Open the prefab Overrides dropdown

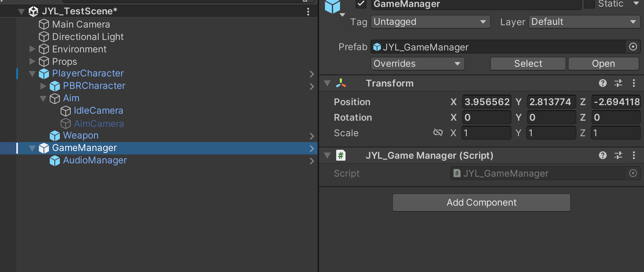coord(417,64)
